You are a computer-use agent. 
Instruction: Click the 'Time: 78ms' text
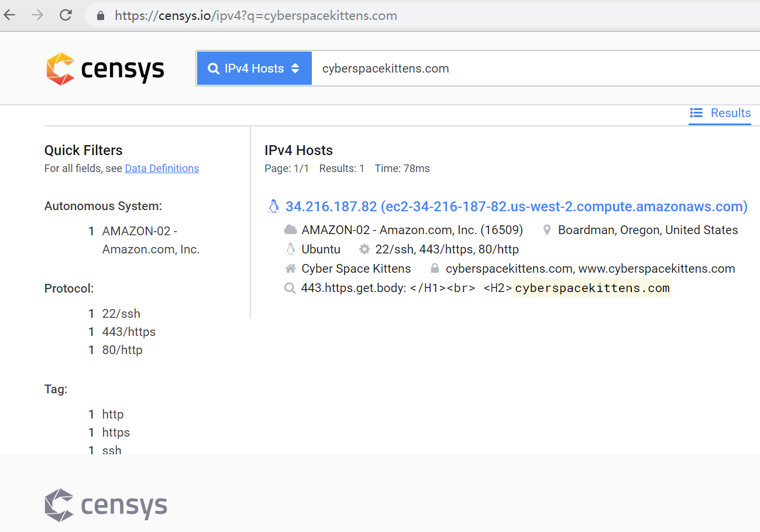402,169
